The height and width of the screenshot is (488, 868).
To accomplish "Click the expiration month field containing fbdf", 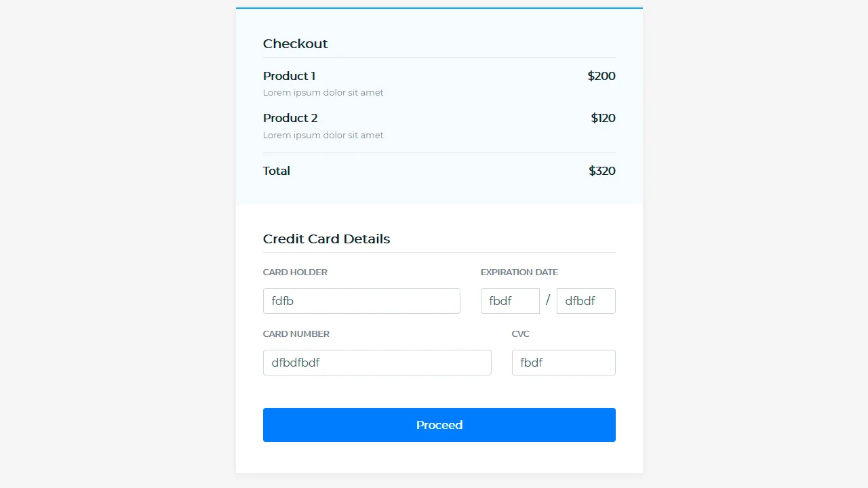I will click(x=510, y=301).
